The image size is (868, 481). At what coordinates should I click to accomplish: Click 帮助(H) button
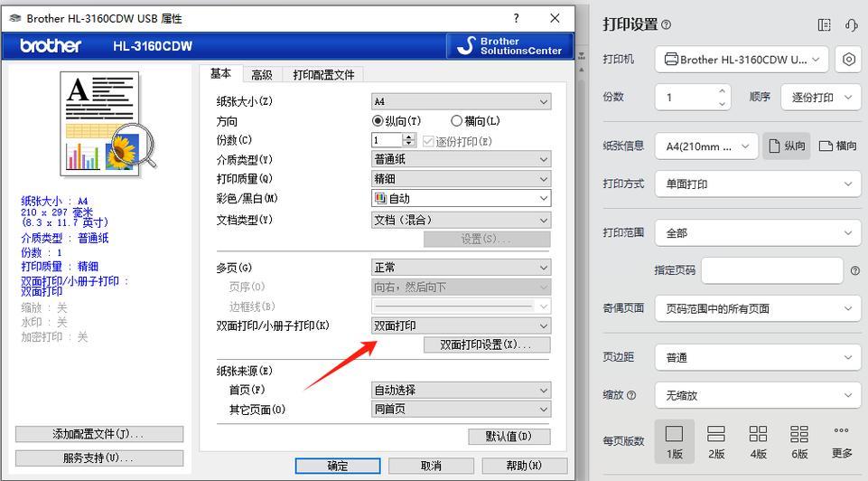tap(524, 466)
